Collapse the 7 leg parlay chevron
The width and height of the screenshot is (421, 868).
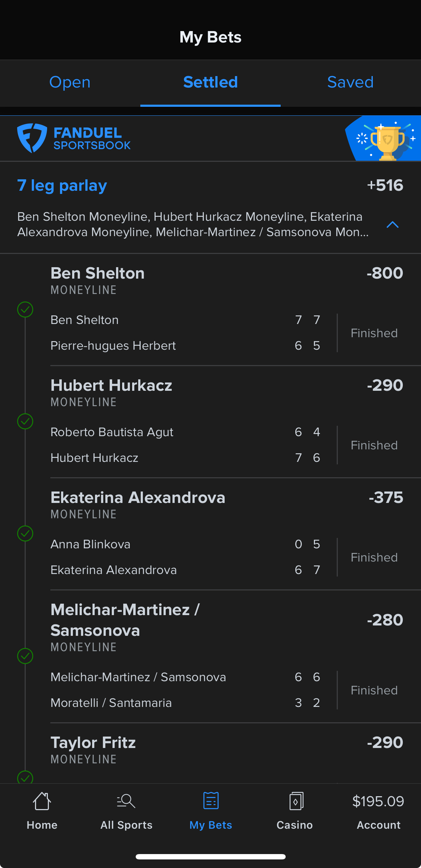click(392, 225)
